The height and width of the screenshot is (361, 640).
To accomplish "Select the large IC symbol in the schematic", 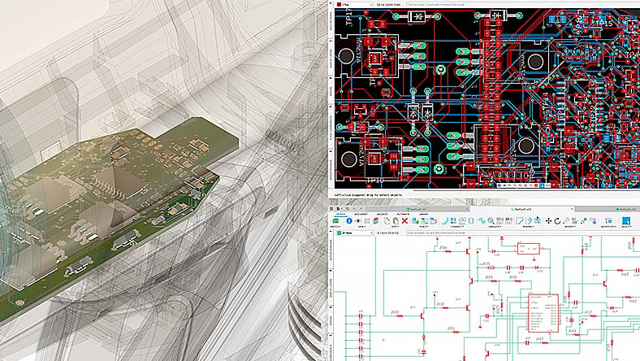I will 544,313.
